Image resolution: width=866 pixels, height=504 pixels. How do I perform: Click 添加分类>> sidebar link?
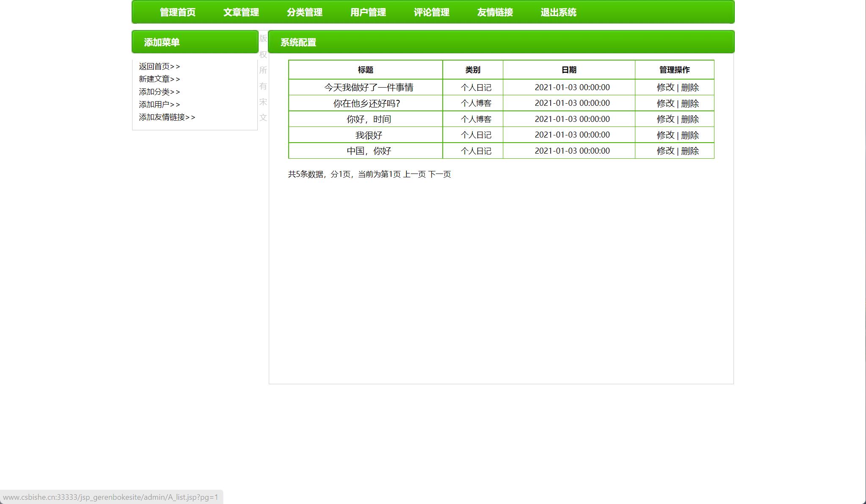pos(159,92)
